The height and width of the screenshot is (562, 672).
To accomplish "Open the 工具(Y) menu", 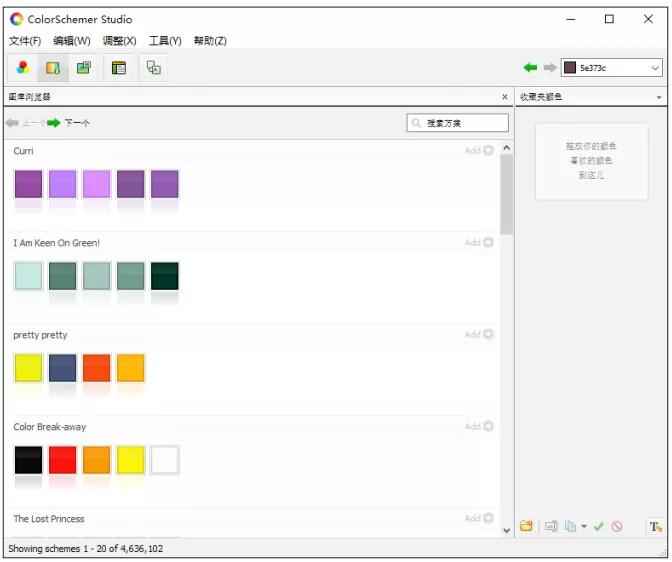I will tap(165, 41).
